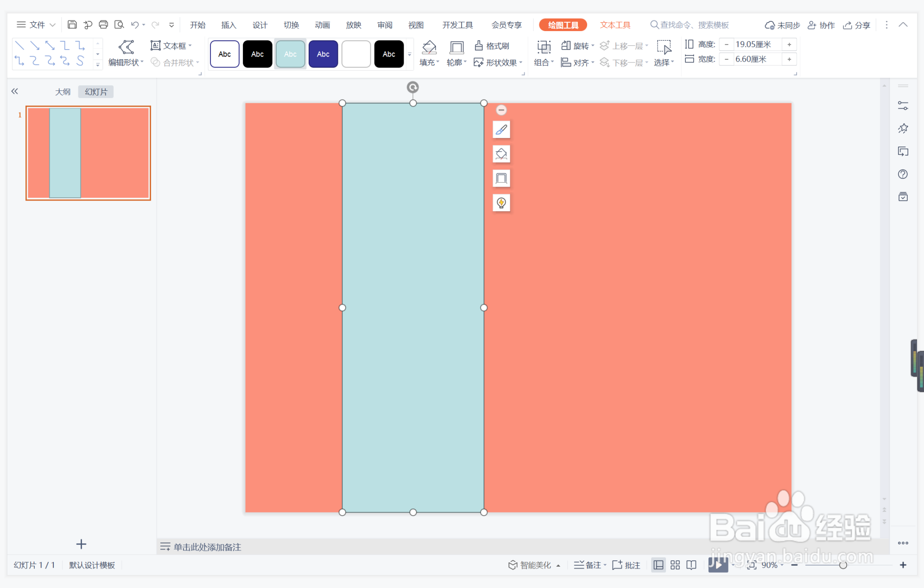Click Smart Beautify (智能美化) button
Viewport: 924px width, 588px height.
pyautogui.click(x=531, y=565)
